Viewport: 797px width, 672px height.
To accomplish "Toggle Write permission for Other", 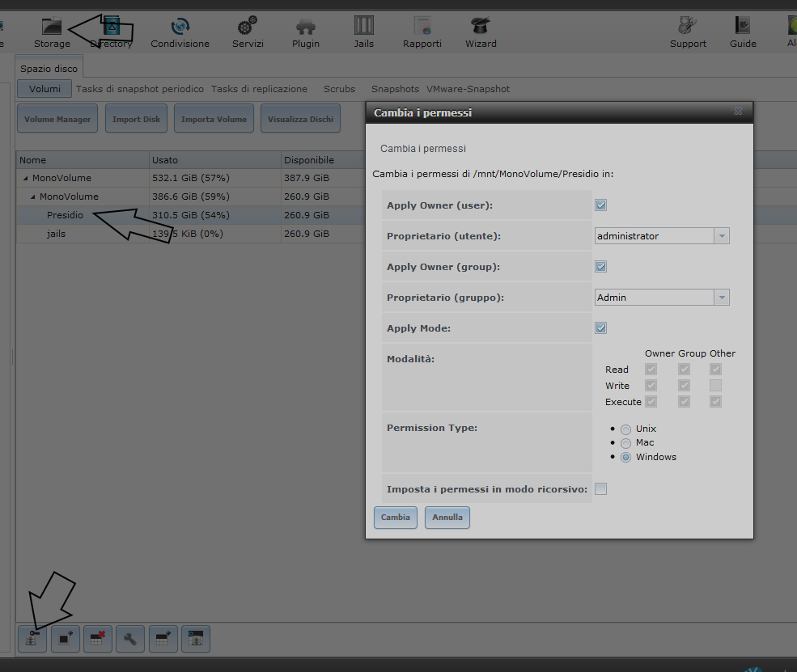I will pos(715,386).
